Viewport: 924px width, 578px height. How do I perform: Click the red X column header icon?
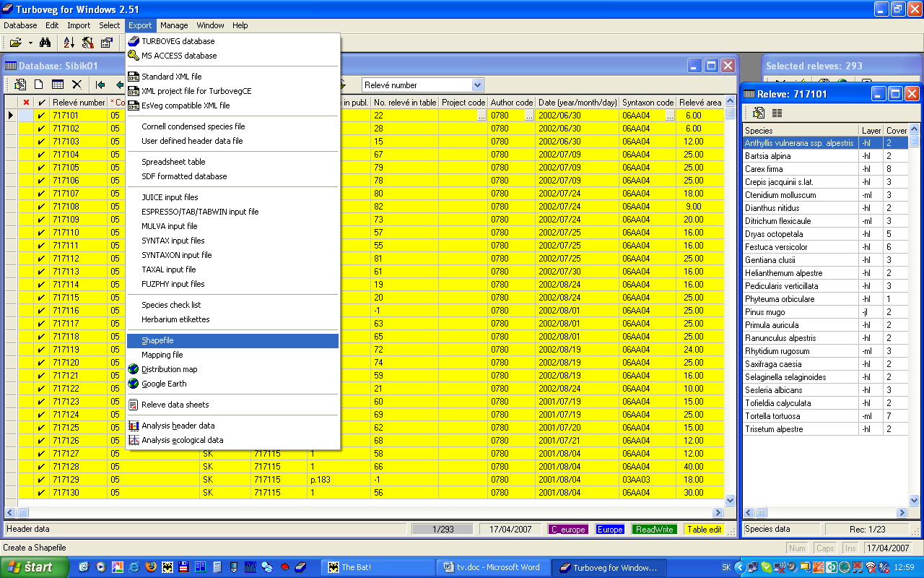26,103
